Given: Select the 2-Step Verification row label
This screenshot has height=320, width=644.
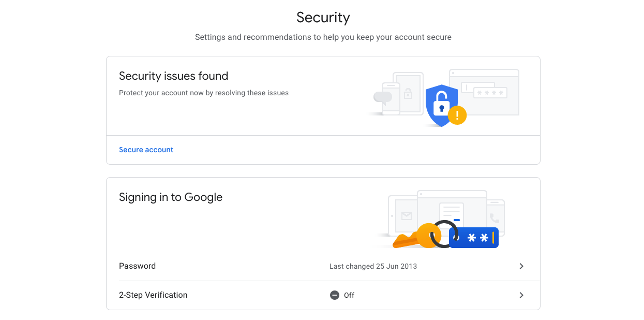Looking at the screenshot, I should tap(153, 295).
